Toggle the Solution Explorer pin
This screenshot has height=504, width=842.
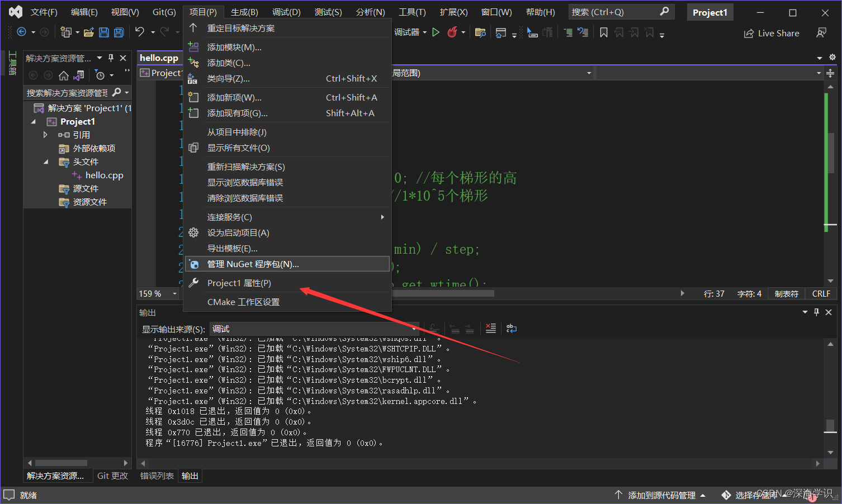(111, 58)
